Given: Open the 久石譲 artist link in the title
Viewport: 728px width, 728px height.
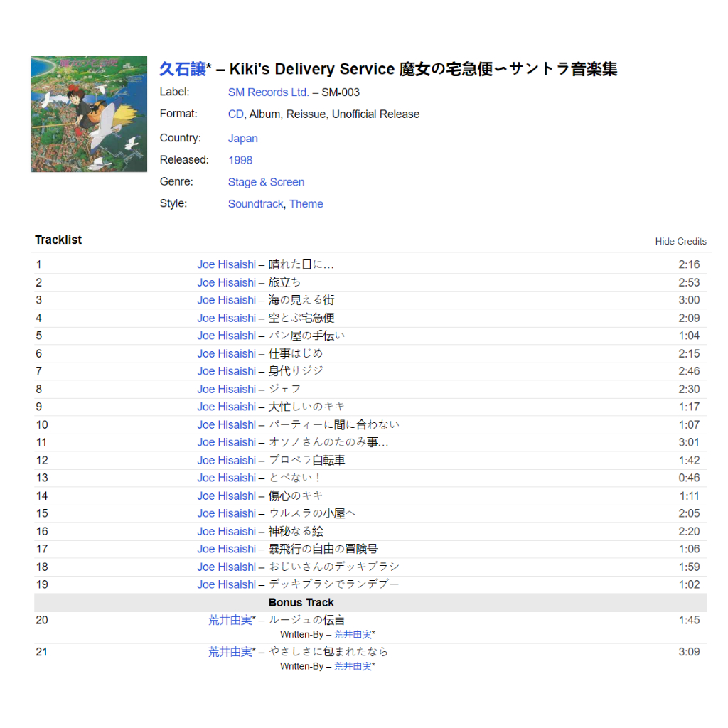Looking at the screenshot, I should 183,69.
